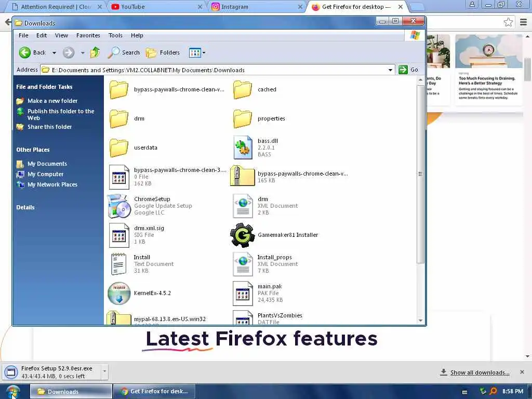Go to My Network Places
532x399 pixels.
(x=52, y=184)
